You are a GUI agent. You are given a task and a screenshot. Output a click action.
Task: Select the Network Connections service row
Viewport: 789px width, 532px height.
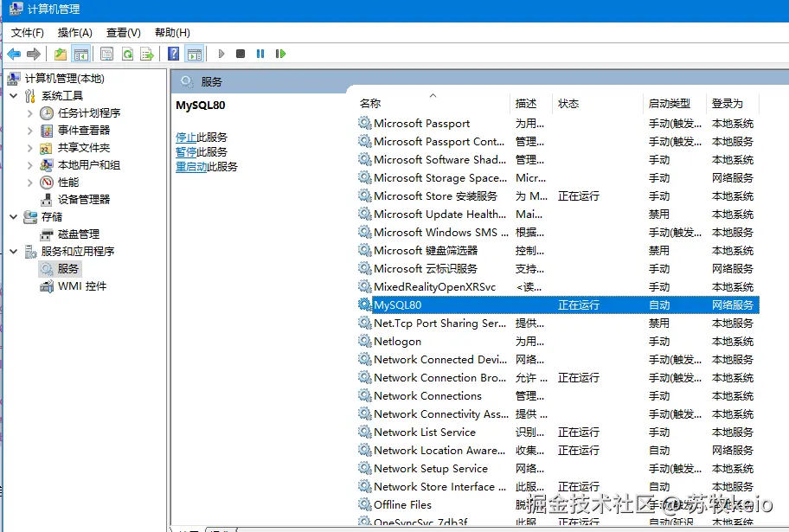point(557,395)
